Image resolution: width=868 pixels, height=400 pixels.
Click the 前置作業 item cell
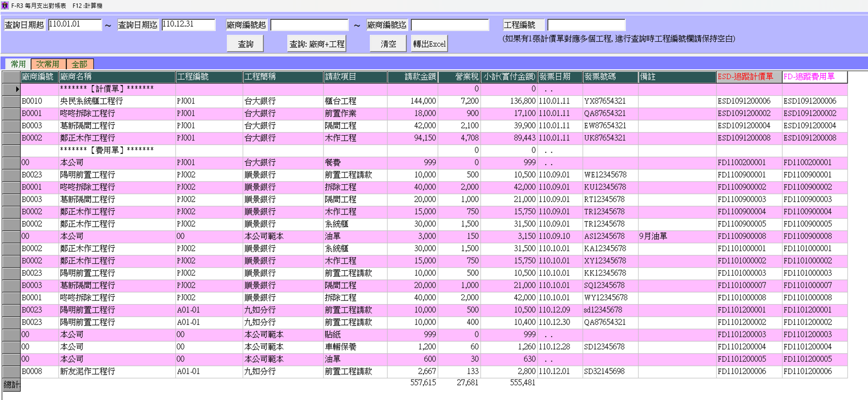pyautogui.click(x=355, y=113)
